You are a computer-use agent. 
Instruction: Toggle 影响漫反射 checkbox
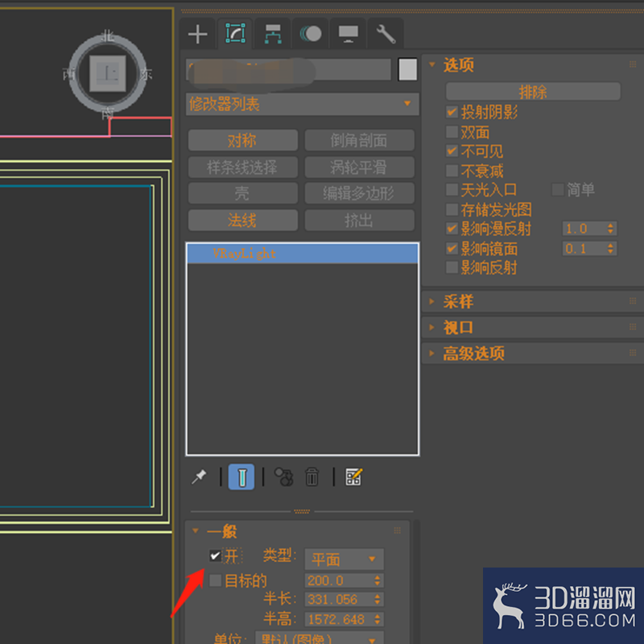(x=452, y=229)
